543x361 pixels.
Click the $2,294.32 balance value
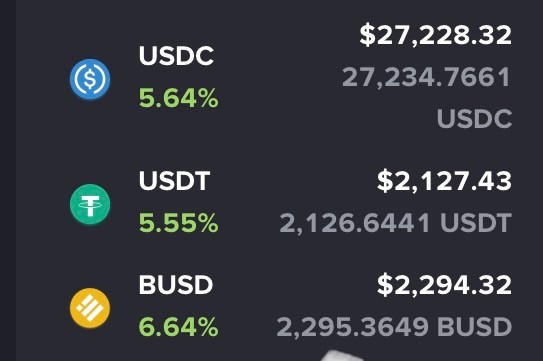[444, 285]
